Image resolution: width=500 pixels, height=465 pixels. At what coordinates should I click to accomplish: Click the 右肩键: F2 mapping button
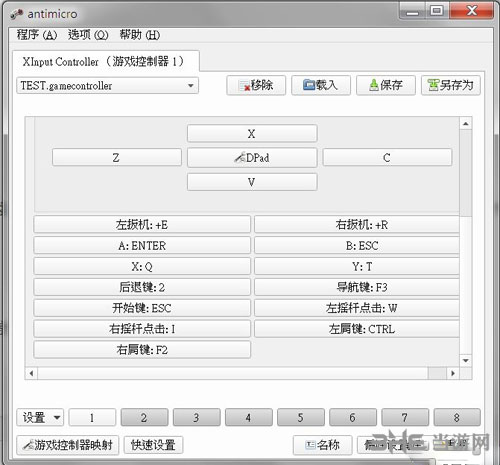(142, 350)
